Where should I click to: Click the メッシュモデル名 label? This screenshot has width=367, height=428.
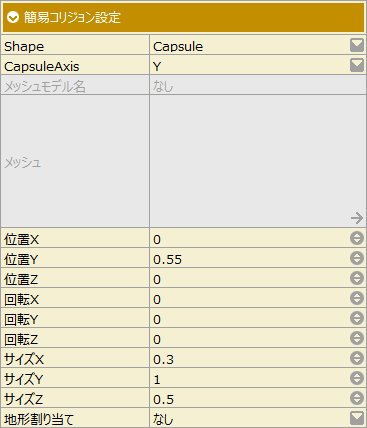click(45, 86)
